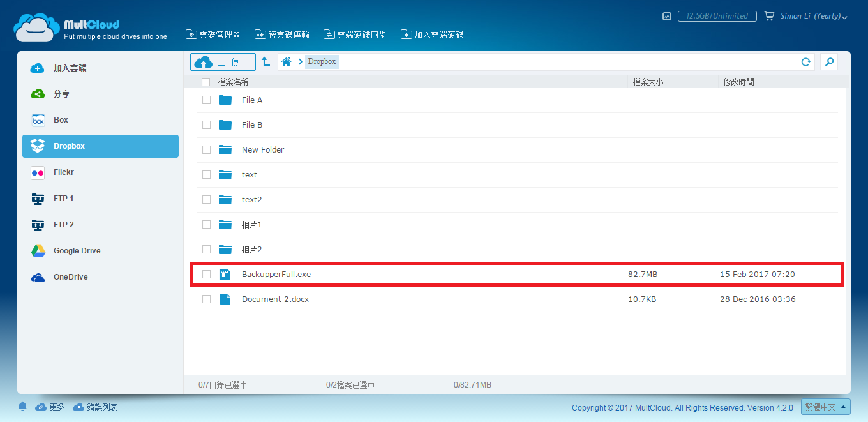
Task: Select the Google Drive entry
Action: pos(100,251)
